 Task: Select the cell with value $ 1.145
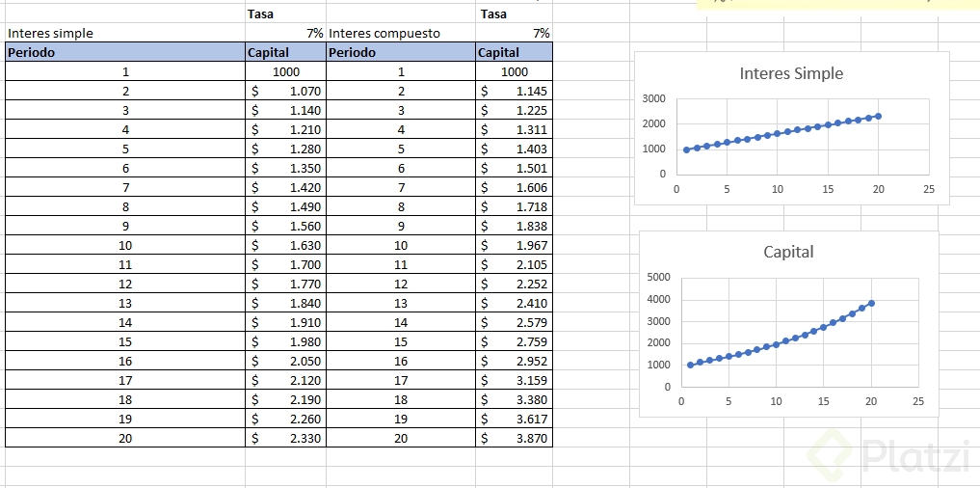(x=515, y=92)
